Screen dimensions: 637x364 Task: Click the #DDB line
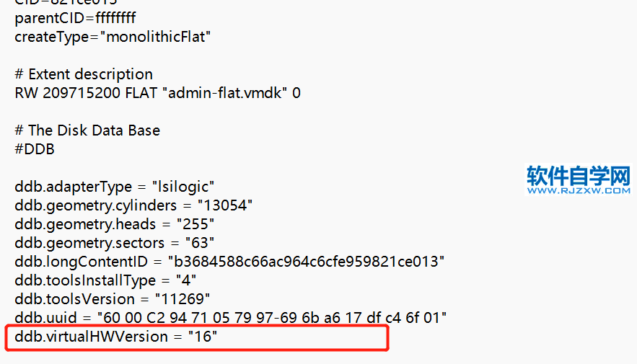pyautogui.click(x=35, y=149)
